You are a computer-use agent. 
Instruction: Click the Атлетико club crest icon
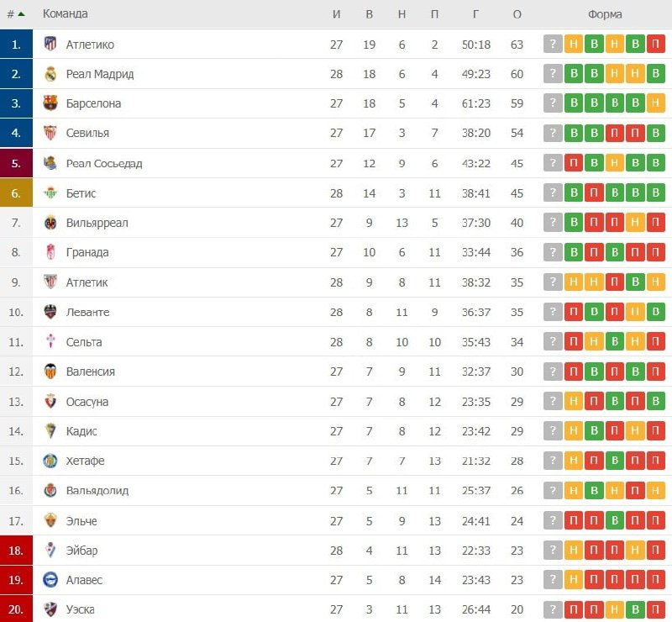50,45
